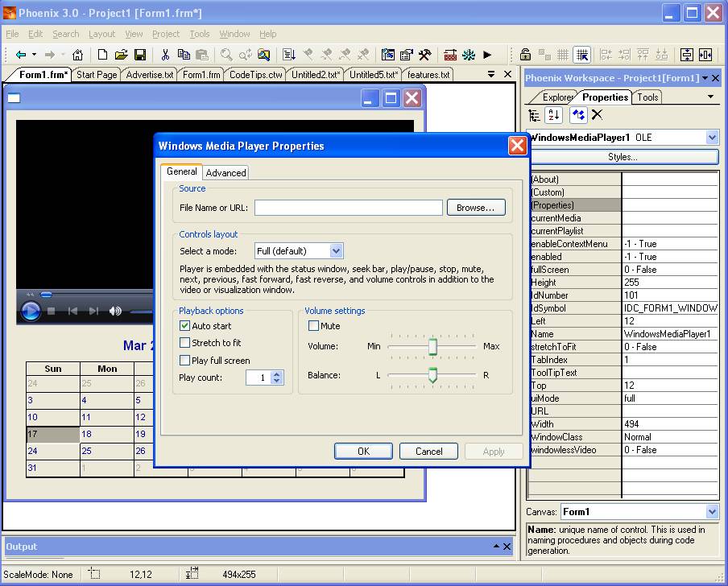The image size is (728, 586).
Task: Click the Copy toolbar icon
Action: [184, 55]
